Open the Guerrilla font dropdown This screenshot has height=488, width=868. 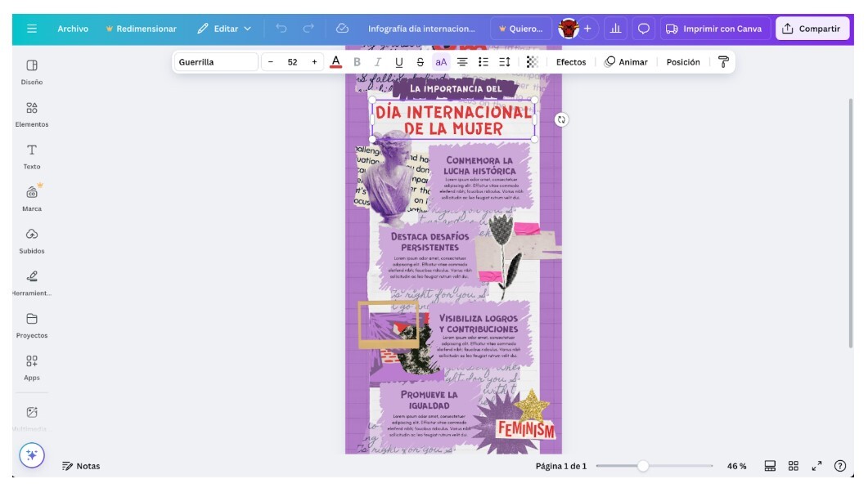(216, 62)
